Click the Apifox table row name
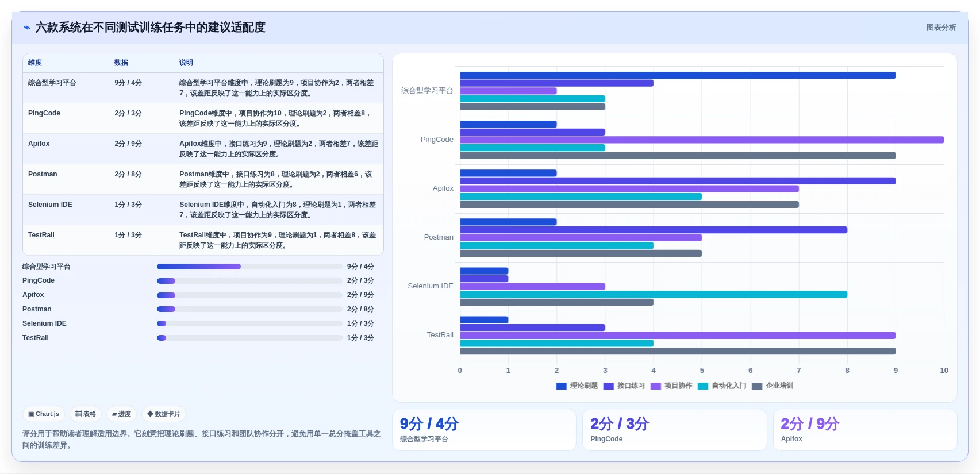Screen dimensions: 980x474 click(39, 144)
